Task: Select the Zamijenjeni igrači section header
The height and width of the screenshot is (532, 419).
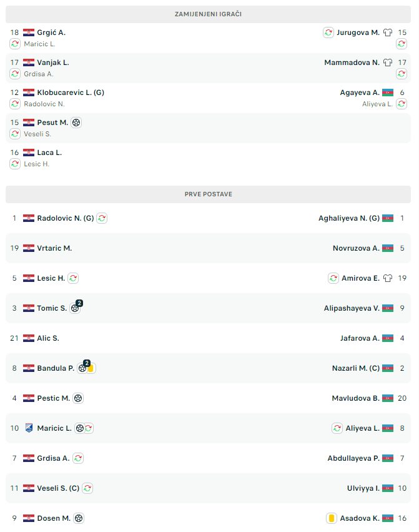Action: pos(209,14)
